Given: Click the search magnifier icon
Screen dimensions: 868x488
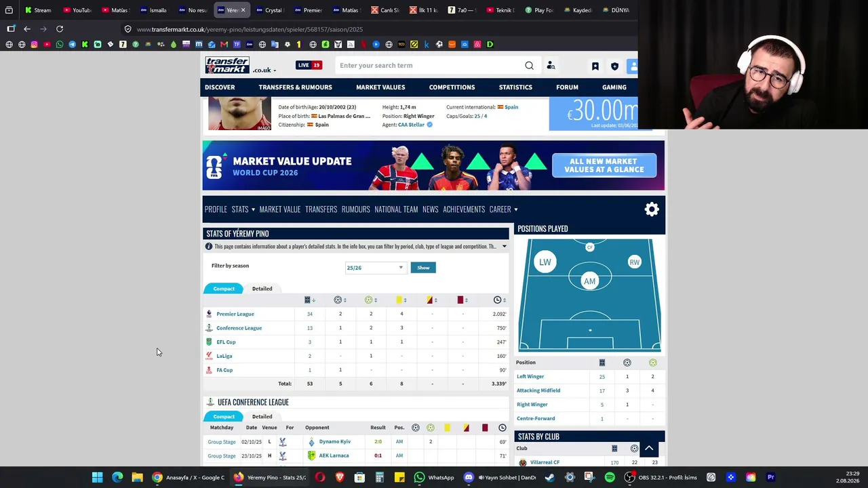Looking at the screenshot, I should [x=529, y=66].
